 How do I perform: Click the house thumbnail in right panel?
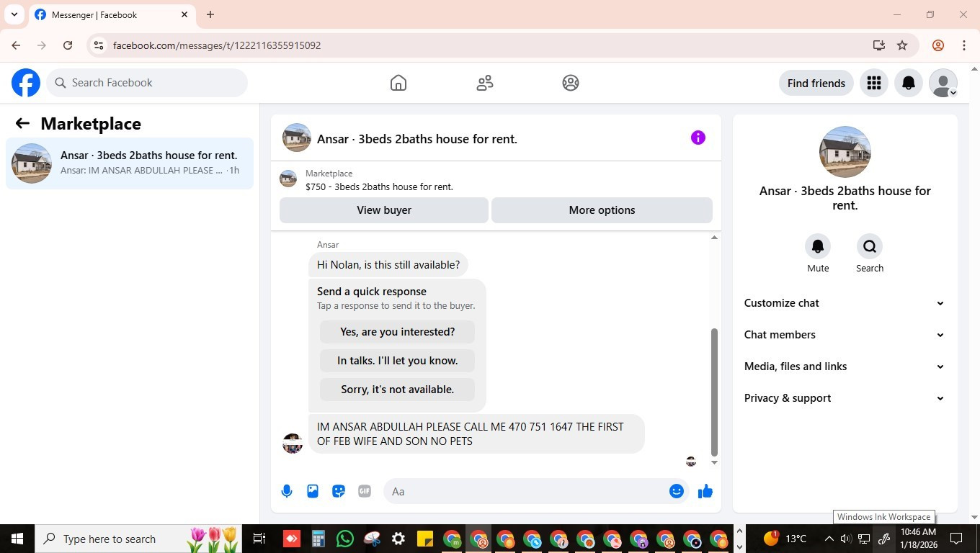point(845,152)
